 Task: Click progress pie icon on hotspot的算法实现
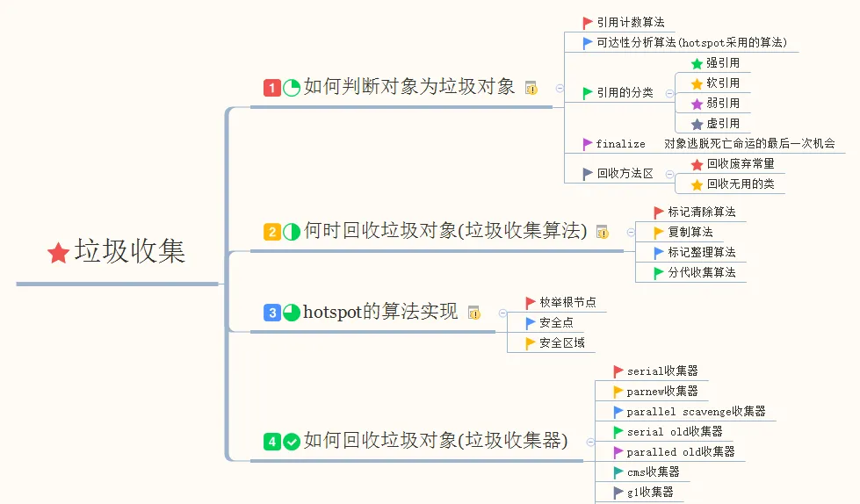tap(292, 313)
